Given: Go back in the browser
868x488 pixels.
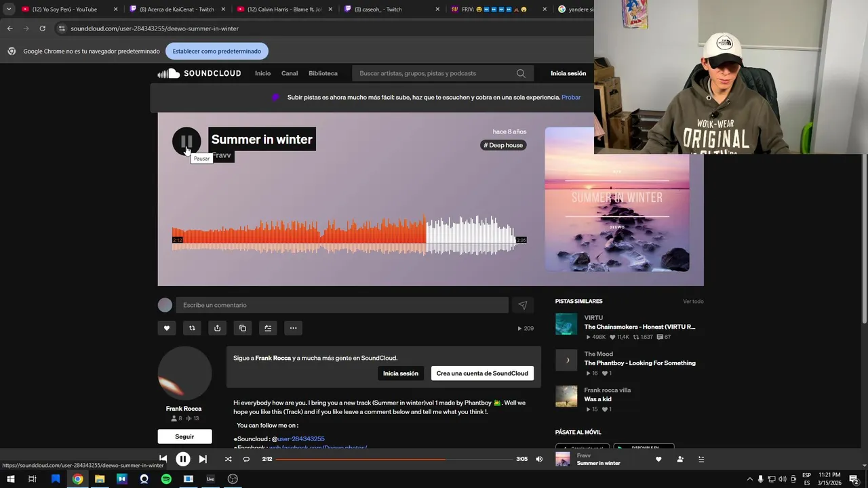Looking at the screenshot, I should 9,28.
